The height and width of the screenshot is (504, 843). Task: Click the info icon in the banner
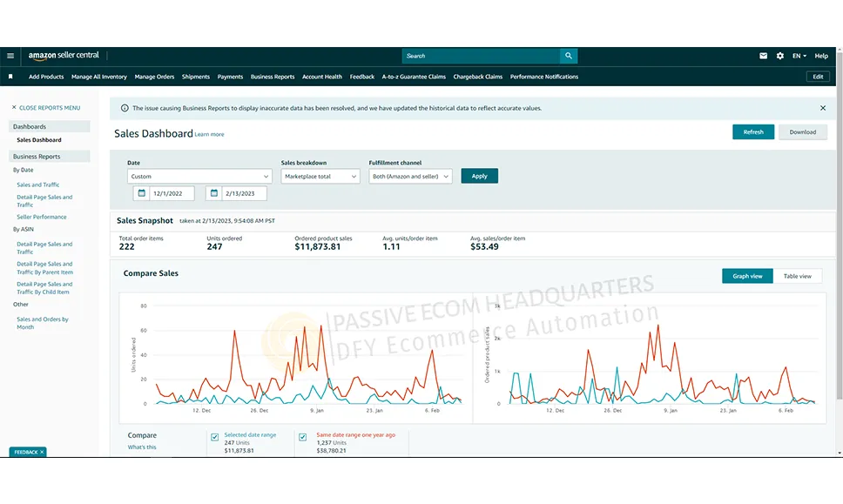point(125,108)
